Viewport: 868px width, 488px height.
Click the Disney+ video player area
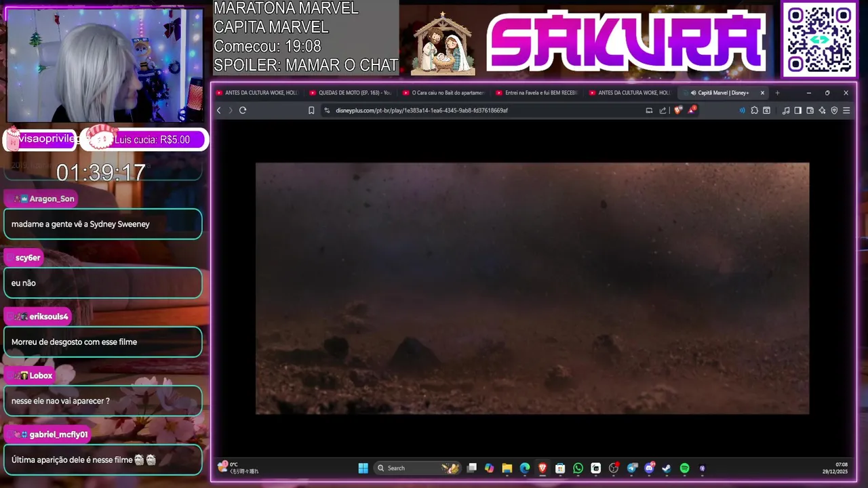tap(532, 288)
